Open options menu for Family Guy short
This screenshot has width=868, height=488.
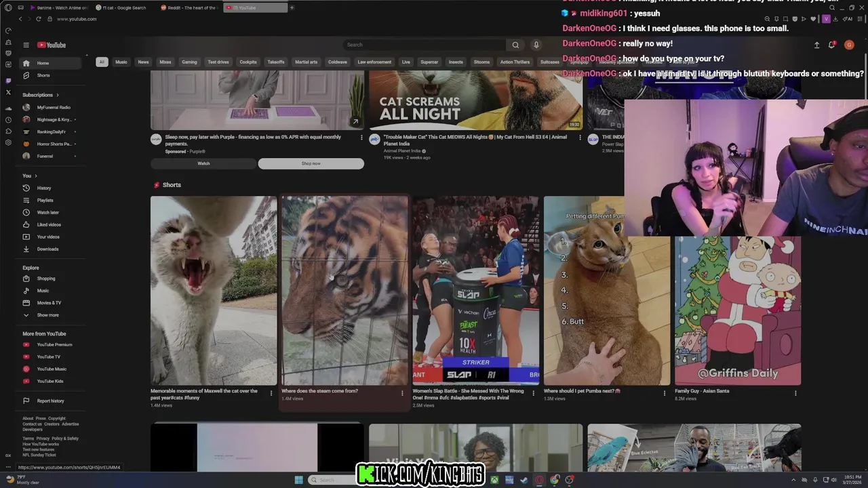[x=795, y=393]
